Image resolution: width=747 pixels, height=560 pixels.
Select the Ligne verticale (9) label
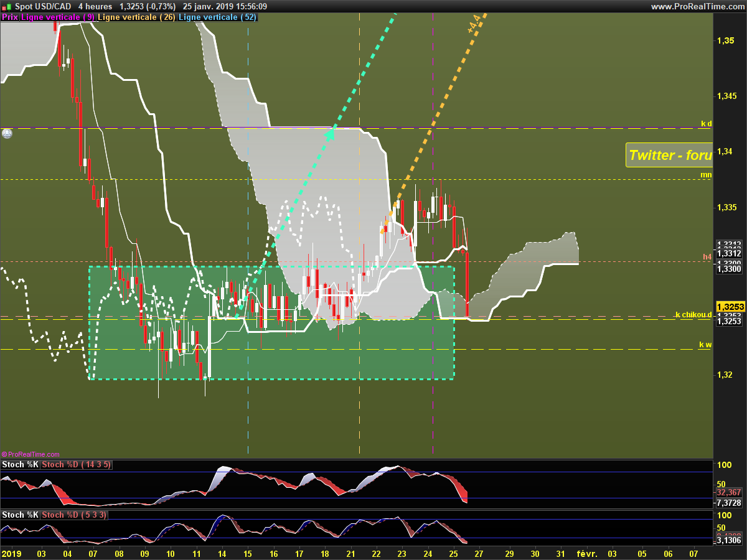59,17
